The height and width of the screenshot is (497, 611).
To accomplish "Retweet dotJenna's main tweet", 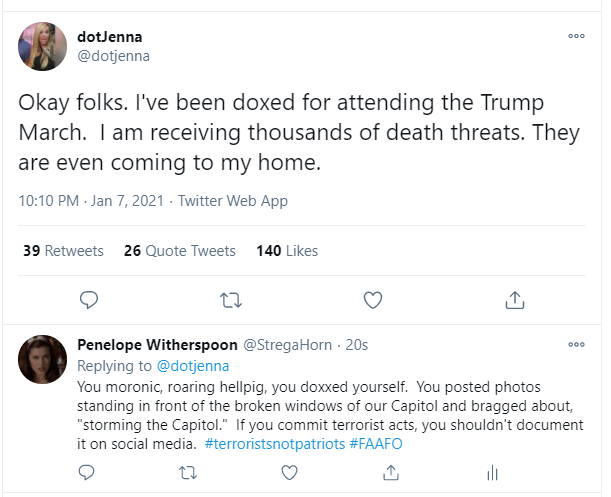I will [231, 299].
